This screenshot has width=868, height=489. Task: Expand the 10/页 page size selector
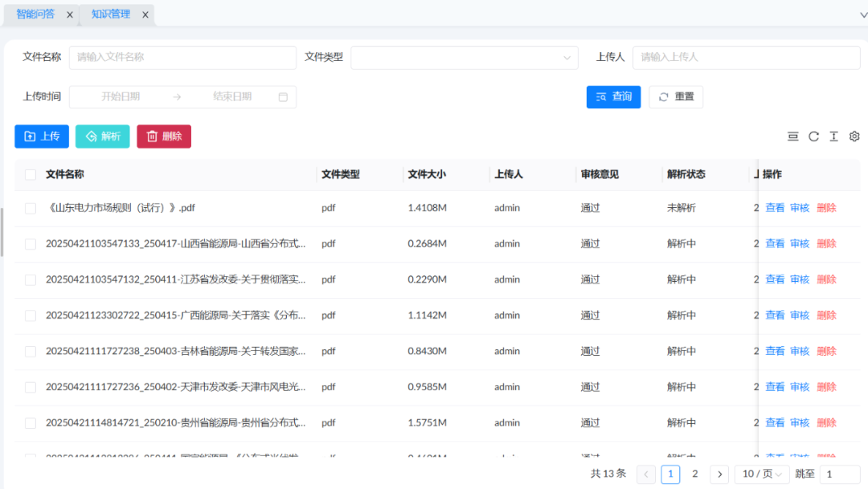762,475
